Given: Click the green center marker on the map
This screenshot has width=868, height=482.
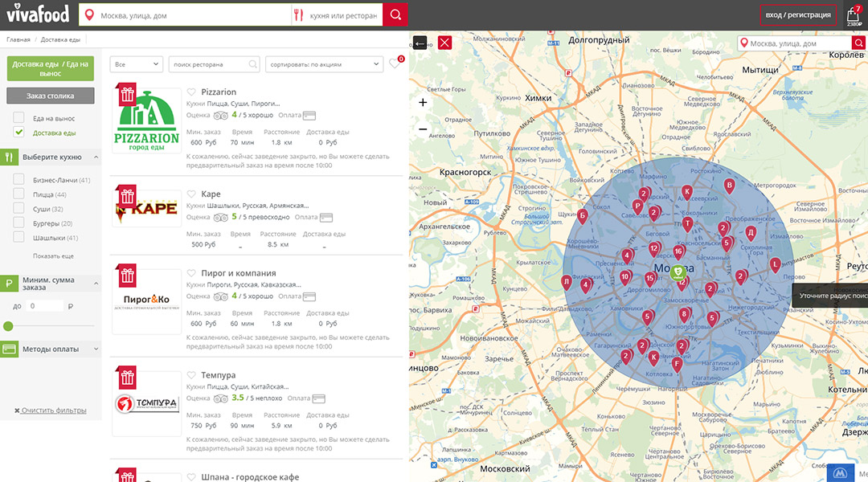Looking at the screenshot, I should click(678, 272).
